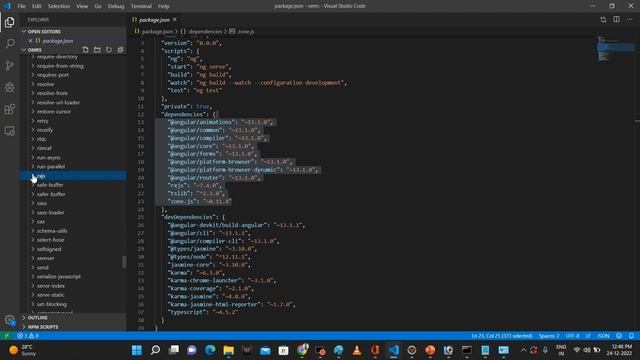This screenshot has width=640, height=360.
Task: Click the line and column indicator
Action: [x=502, y=336]
